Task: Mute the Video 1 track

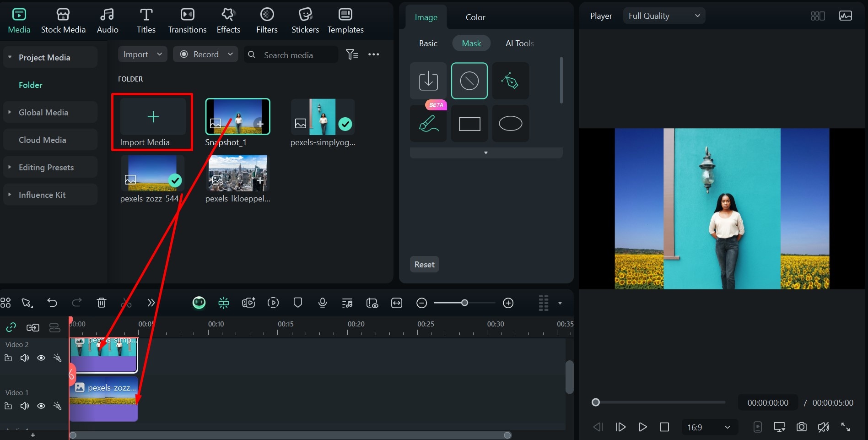Action: (x=25, y=406)
